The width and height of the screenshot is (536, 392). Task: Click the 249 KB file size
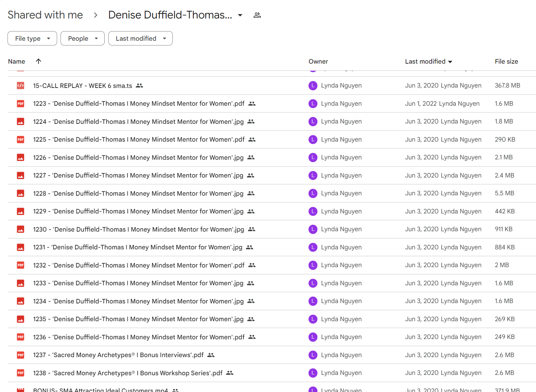(x=505, y=337)
